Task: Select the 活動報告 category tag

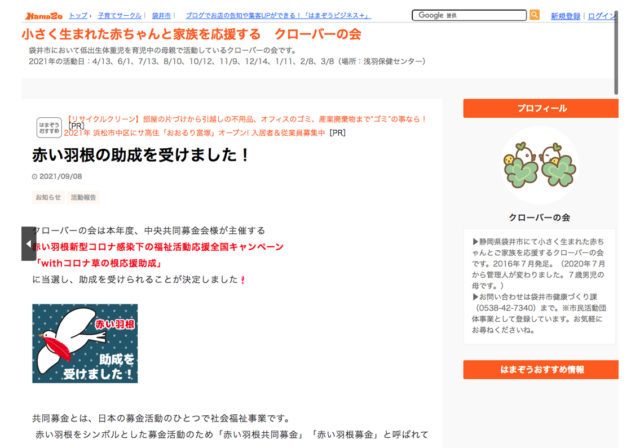Action: pos(83,197)
